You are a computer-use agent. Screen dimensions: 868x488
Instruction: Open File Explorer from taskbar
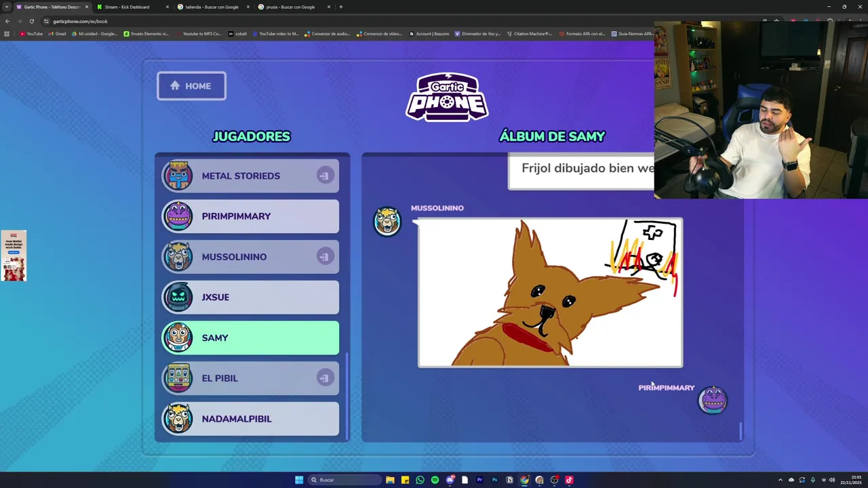point(390,480)
